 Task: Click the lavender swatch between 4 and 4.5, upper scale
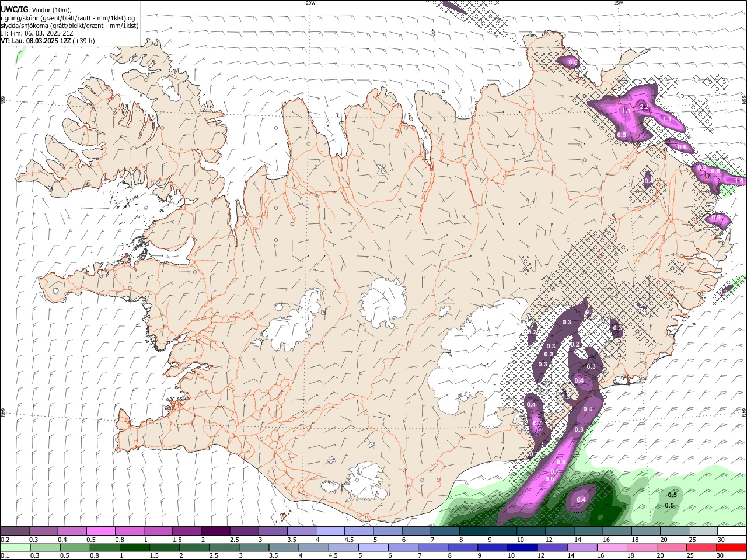(x=330, y=531)
